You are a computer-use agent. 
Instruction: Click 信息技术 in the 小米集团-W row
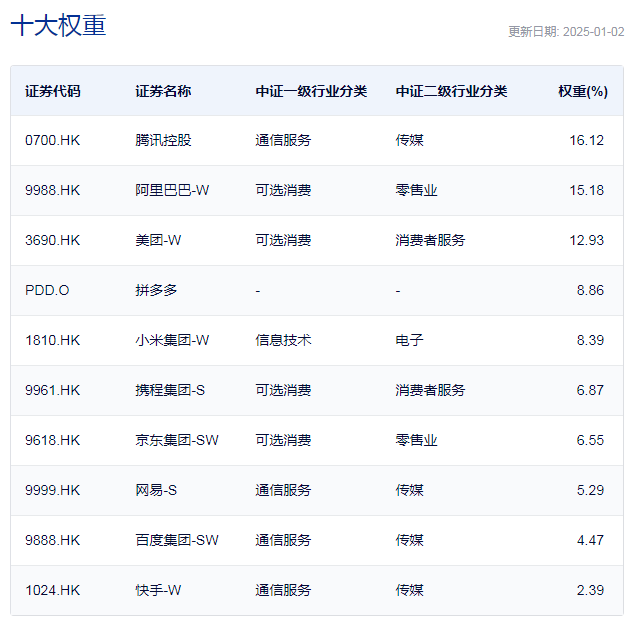coord(283,340)
